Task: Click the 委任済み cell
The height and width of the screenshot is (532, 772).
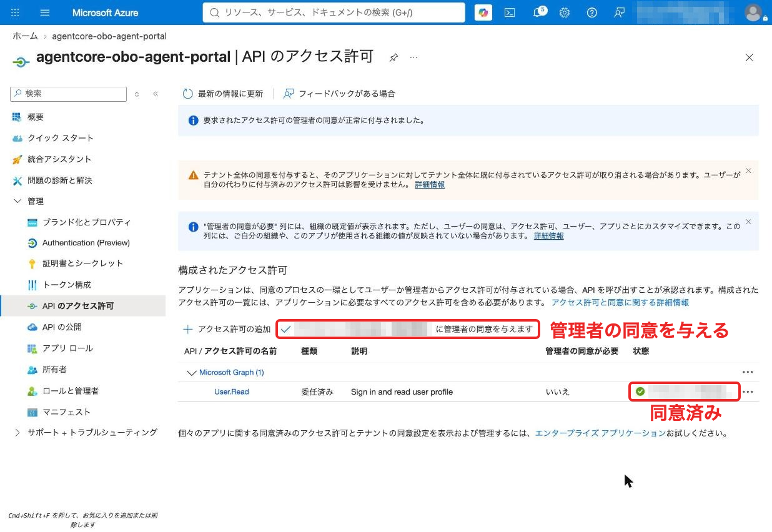Action: tap(317, 392)
